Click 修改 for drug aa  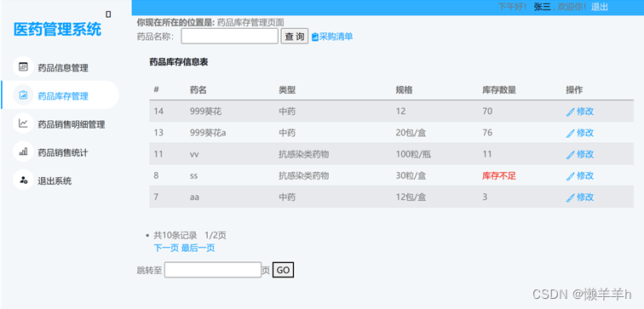pyautogui.click(x=585, y=197)
